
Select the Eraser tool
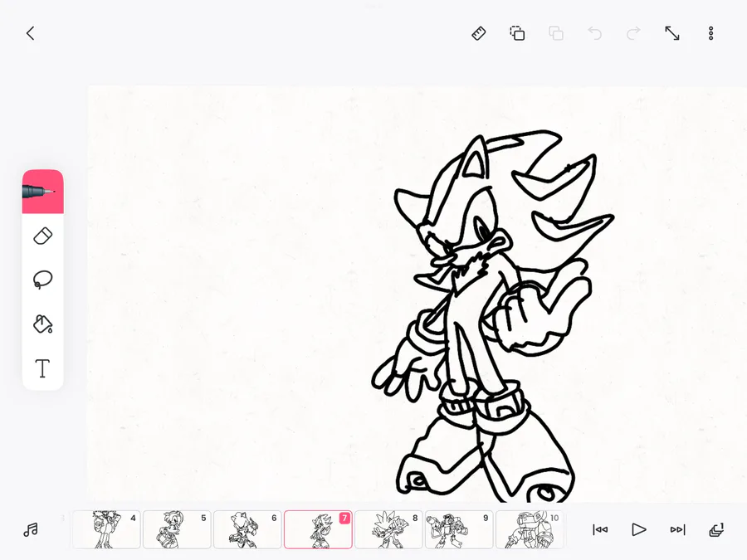click(x=43, y=236)
